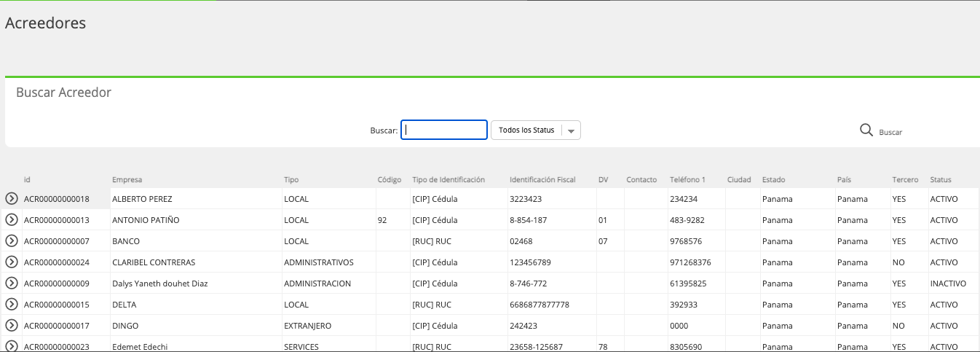Click phone number 392933 cell
Screen dimensions: 980x352
[697, 304]
